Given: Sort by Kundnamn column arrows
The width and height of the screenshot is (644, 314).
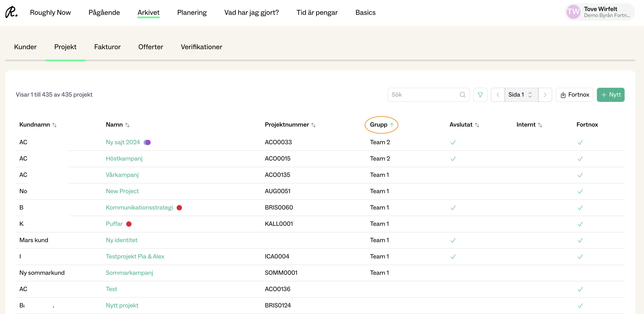Looking at the screenshot, I should point(54,125).
